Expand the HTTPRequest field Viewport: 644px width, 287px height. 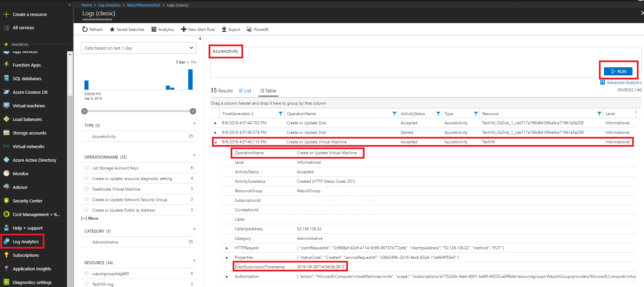(227, 248)
